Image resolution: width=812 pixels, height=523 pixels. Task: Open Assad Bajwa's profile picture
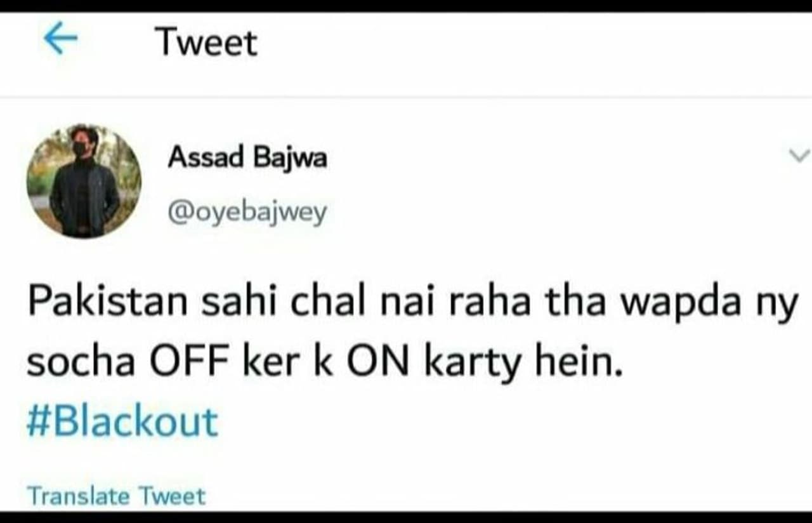coord(84,181)
